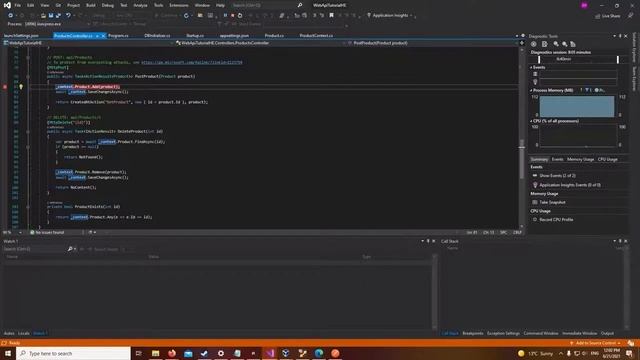Click Diagnostic Tools reset view icon
The width and height of the screenshot is (640, 360).
point(573,44)
